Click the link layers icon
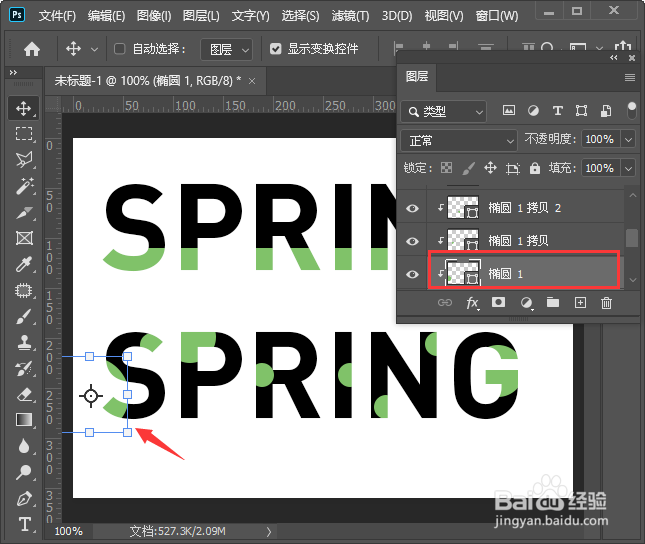 pyautogui.click(x=445, y=303)
